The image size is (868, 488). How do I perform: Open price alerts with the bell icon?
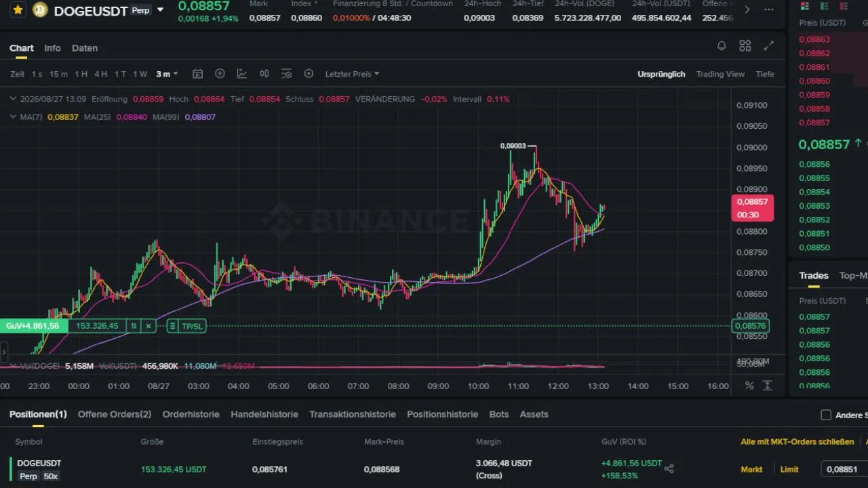pyautogui.click(x=722, y=46)
